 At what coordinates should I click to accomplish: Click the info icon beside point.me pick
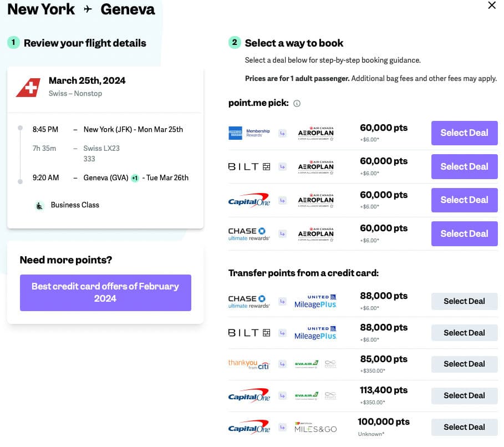[297, 103]
